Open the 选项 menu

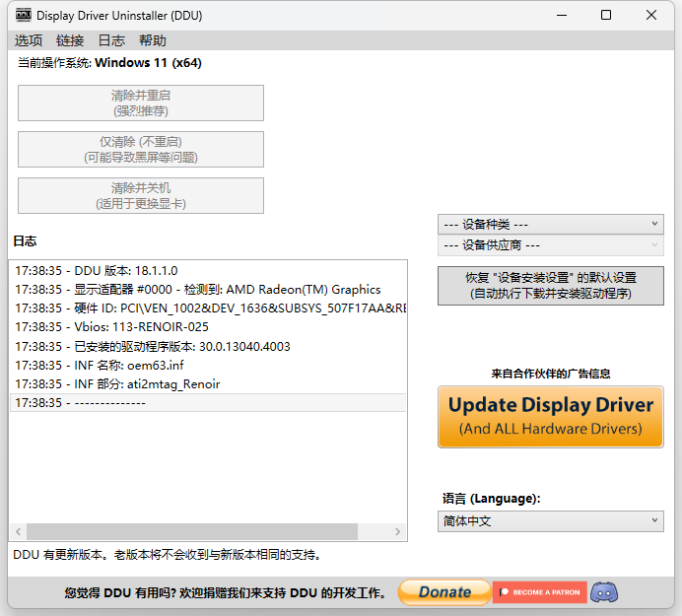[29, 40]
